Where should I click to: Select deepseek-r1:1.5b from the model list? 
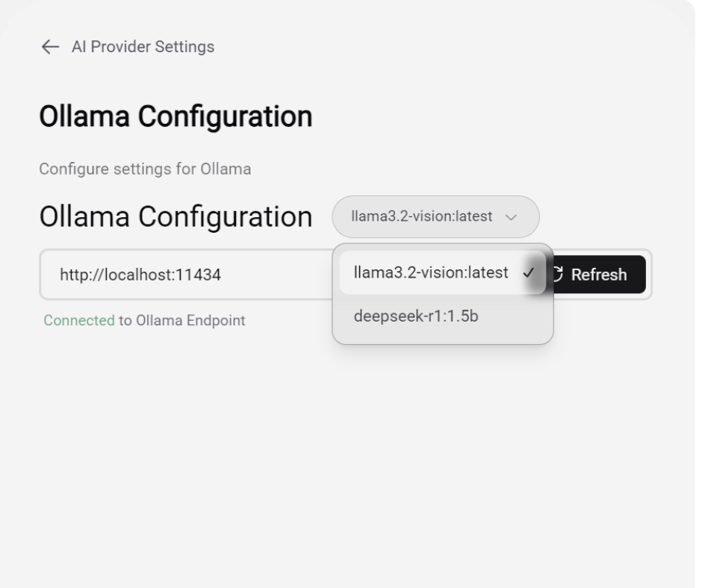[x=416, y=316]
